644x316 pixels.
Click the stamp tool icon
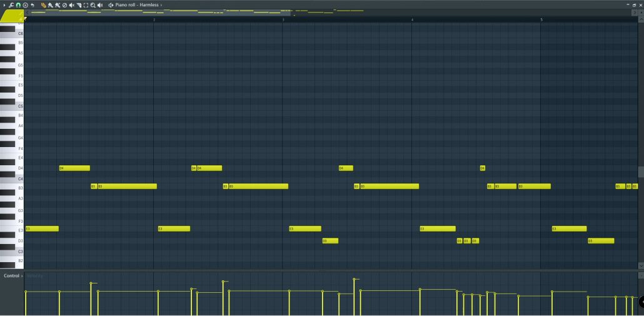pos(26,5)
